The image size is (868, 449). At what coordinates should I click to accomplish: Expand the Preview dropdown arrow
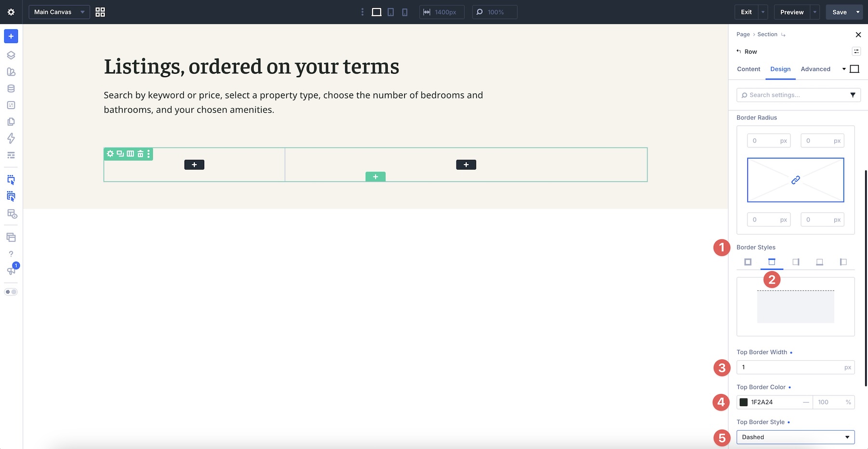tap(815, 12)
